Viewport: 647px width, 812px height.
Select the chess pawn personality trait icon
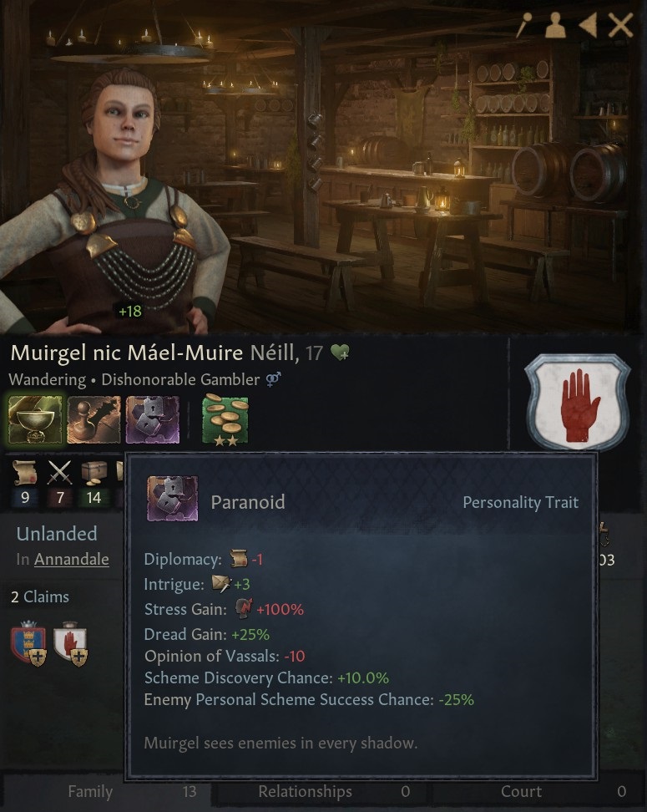[x=94, y=420]
